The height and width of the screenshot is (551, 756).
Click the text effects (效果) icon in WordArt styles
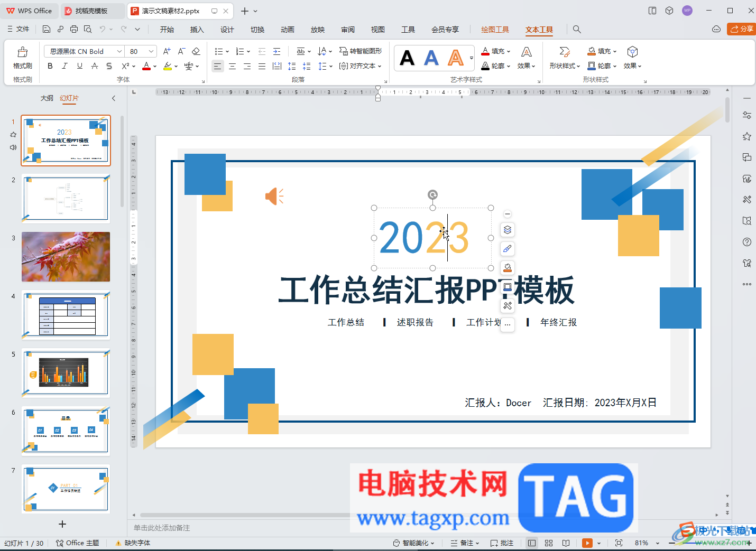pos(527,52)
